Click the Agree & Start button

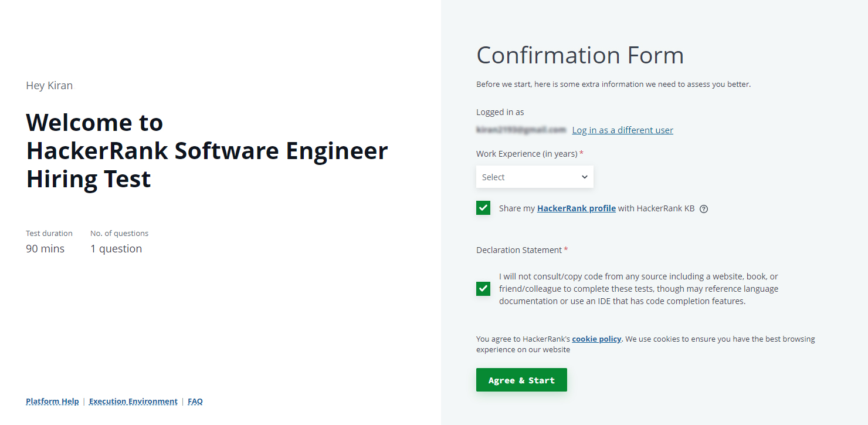[x=521, y=380]
